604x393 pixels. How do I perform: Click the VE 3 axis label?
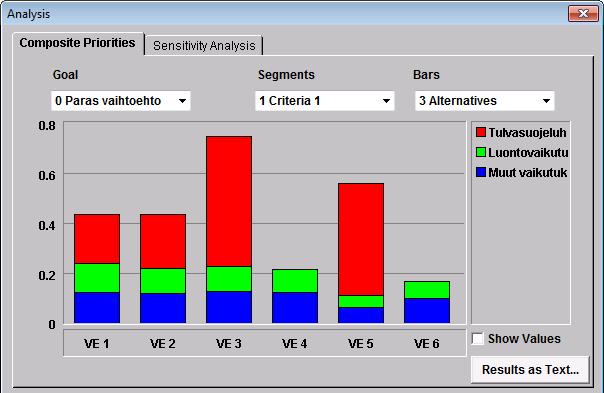click(x=229, y=344)
